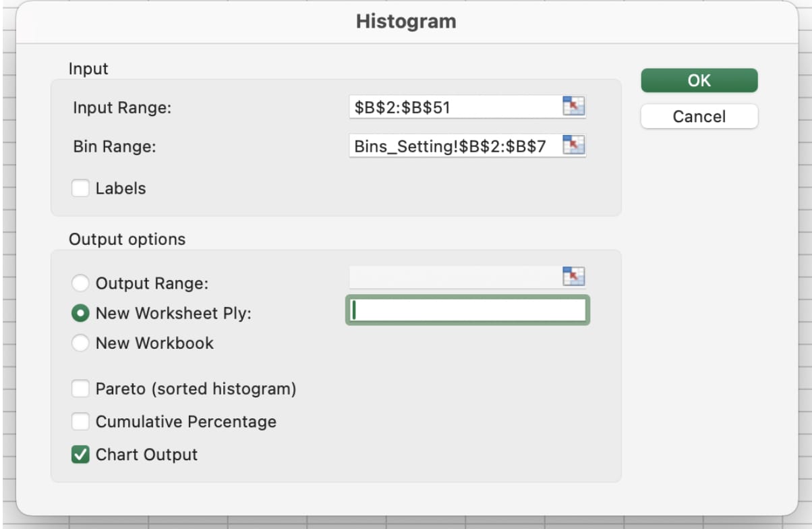
Task: Uncheck the Chart Output option
Action: pyautogui.click(x=80, y=454)
